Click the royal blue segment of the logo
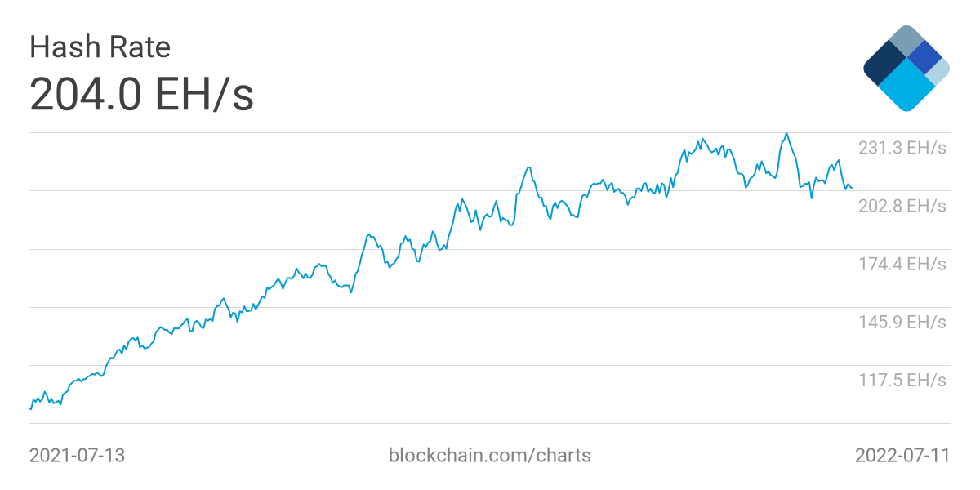980x490 pixels. 925,56
